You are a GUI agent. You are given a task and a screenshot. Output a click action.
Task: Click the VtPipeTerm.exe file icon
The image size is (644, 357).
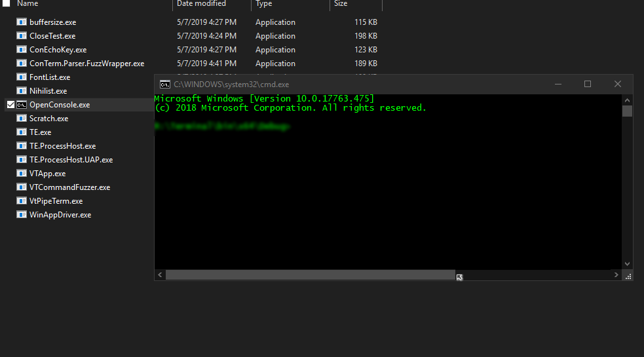click(x=22, y=201)
